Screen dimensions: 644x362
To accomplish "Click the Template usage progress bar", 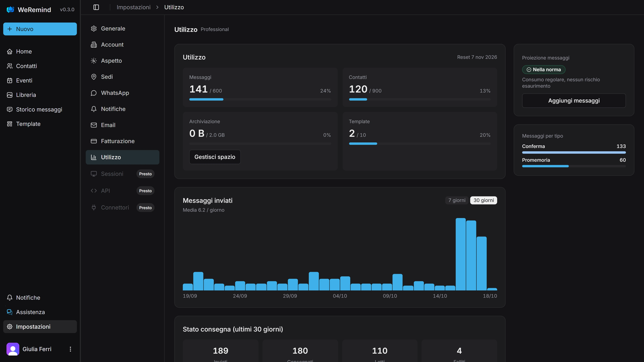I will click(x=419, y=144).
